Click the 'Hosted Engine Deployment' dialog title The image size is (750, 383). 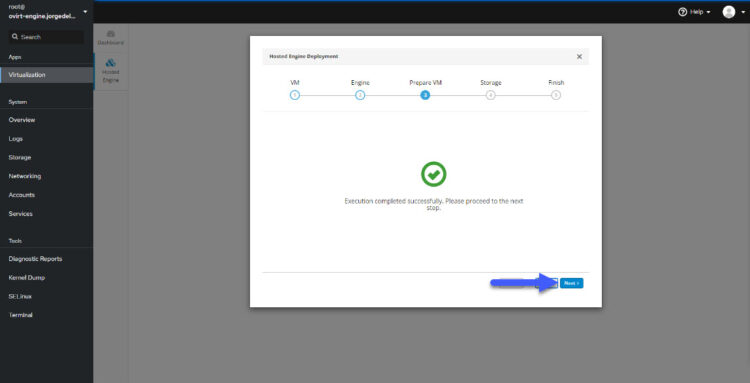(303, 56)
